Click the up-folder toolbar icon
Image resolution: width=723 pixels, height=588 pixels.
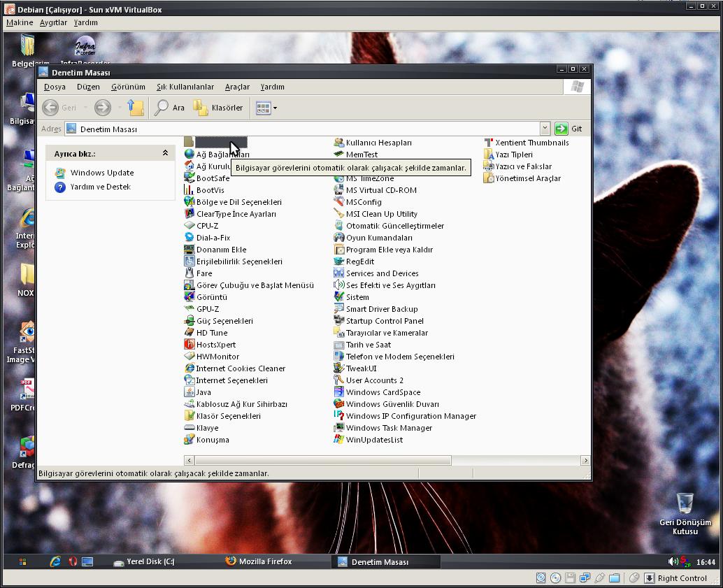pyautogui.click(x=136, y=108)
